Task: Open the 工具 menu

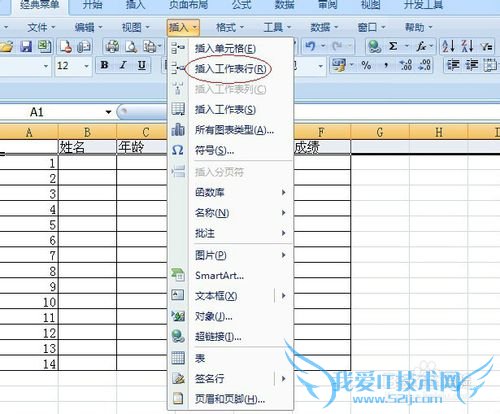Action: point(277,27)
